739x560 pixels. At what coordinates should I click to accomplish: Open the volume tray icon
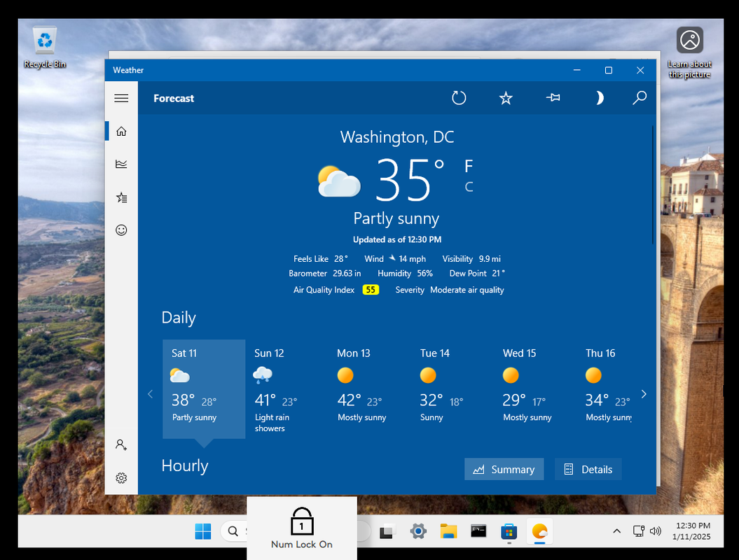coord(655,531)
